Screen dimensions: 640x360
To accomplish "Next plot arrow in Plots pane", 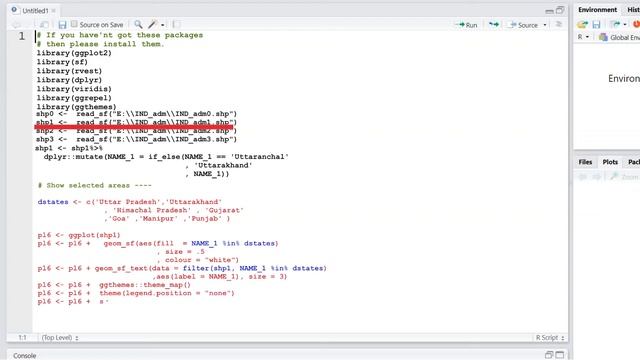I will tap(596, 176).
